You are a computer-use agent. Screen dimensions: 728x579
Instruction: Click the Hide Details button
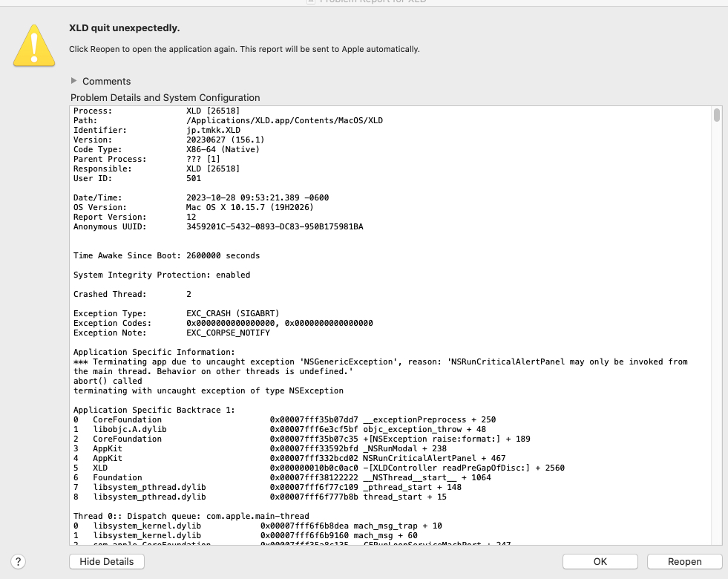[x=107, y=561]
